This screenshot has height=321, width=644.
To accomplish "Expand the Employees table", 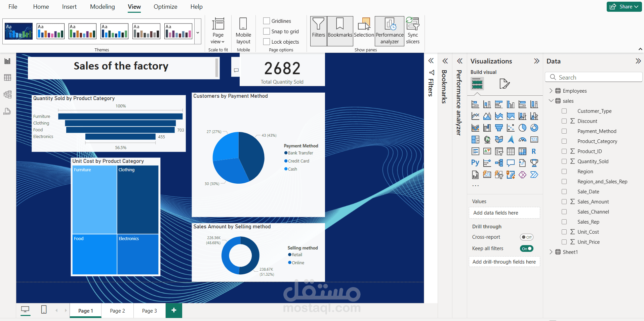I will (551, 91).
